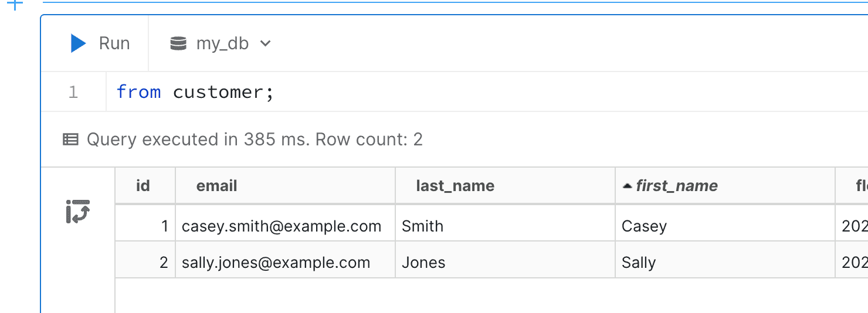Click the table icon beside query status
This screenshot has height=313, width=868.
[x=70, y=140]
